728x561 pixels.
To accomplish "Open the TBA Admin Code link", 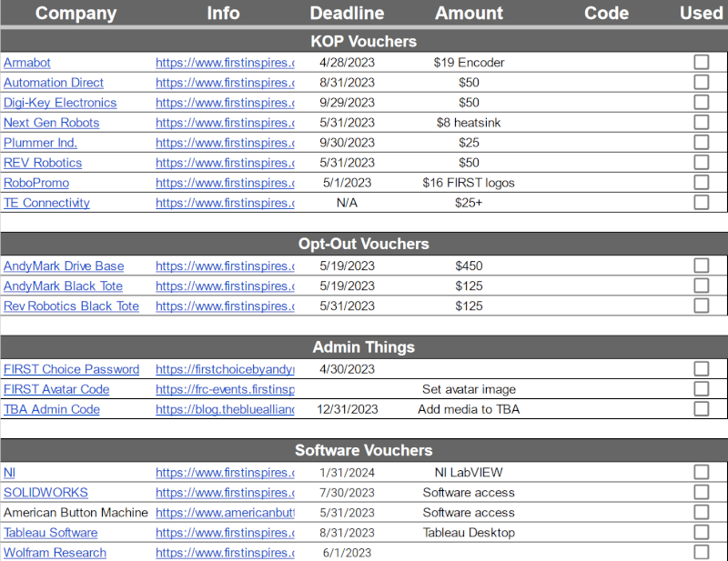I will pyautogui.click(x=52, y=409).
